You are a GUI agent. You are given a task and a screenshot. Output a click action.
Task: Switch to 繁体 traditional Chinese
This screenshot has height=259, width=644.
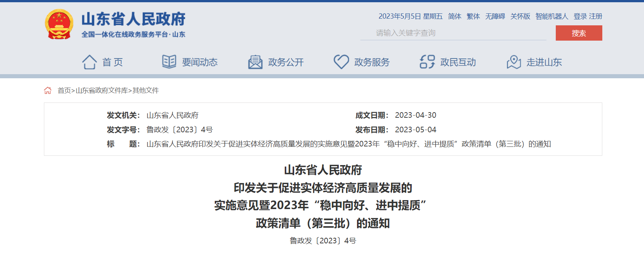pyautogui.click(x=473, y=16)
